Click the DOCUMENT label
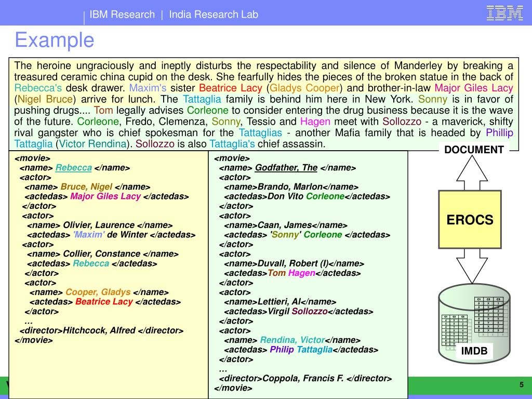This screenshot has height=399, width=532. click(x=474, y=150)
